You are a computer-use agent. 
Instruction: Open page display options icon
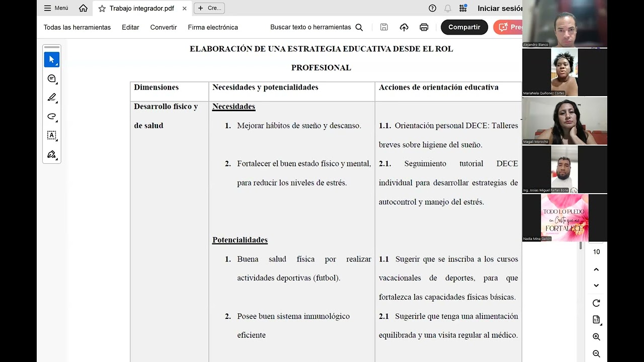tap(596, 320)
